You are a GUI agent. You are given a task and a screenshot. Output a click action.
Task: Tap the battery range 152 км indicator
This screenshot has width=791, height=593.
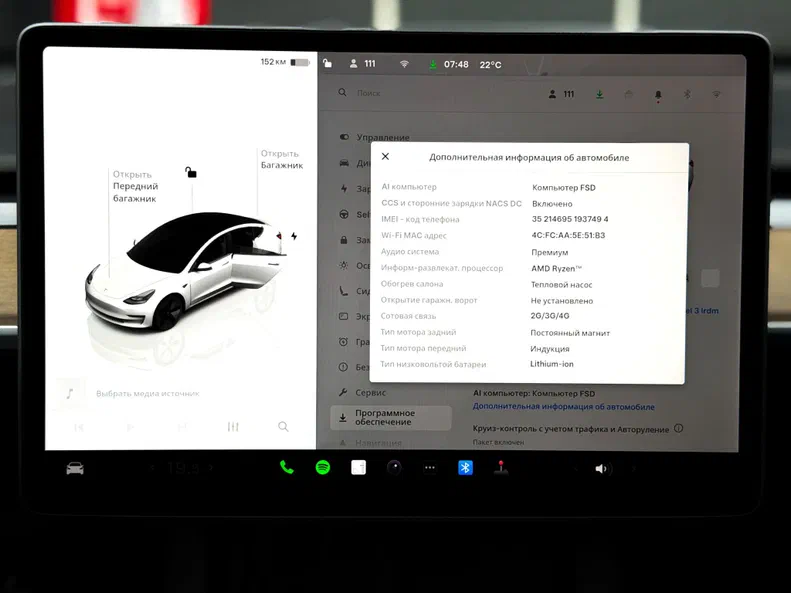(x=285, y=62)
